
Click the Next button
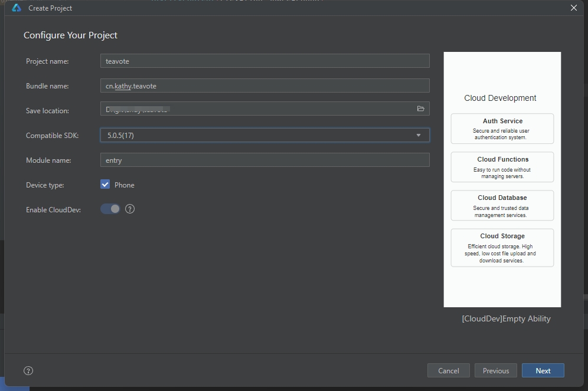543,370
